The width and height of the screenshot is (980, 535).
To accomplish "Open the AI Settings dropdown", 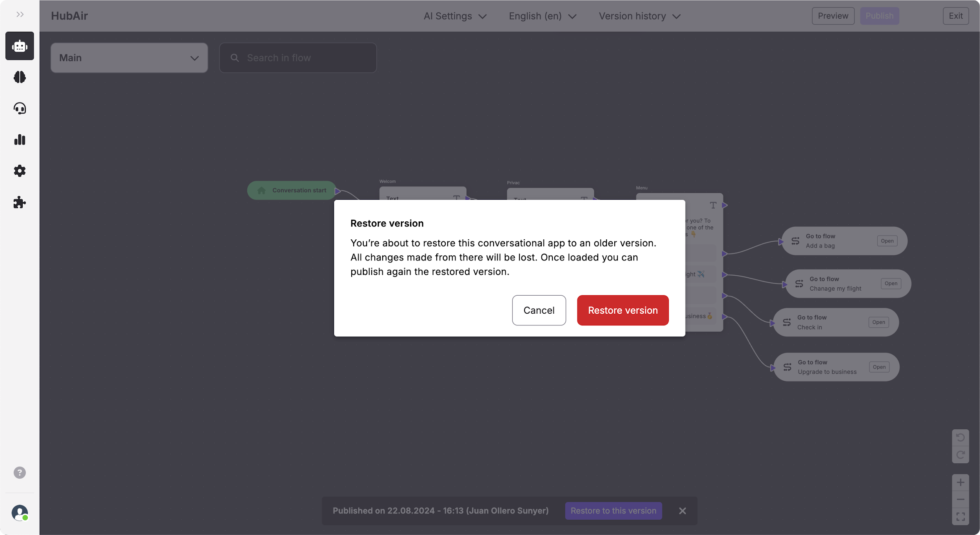I will 455,16.
